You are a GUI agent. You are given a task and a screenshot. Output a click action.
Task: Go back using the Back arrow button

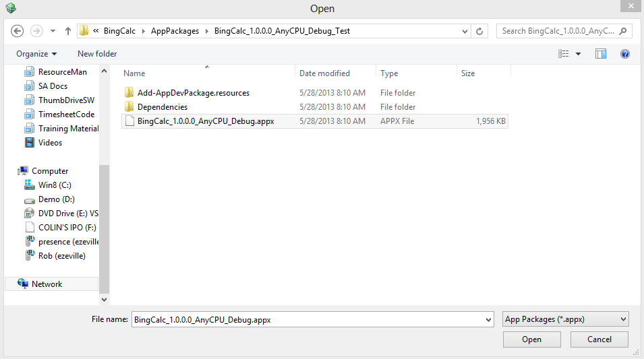[x=18, y=31]
